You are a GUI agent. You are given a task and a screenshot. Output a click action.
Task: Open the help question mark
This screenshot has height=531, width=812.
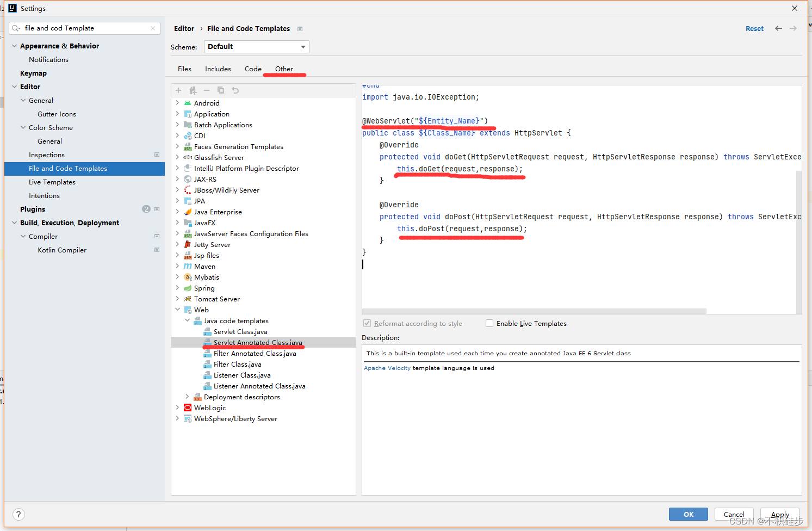coord(18,514)
